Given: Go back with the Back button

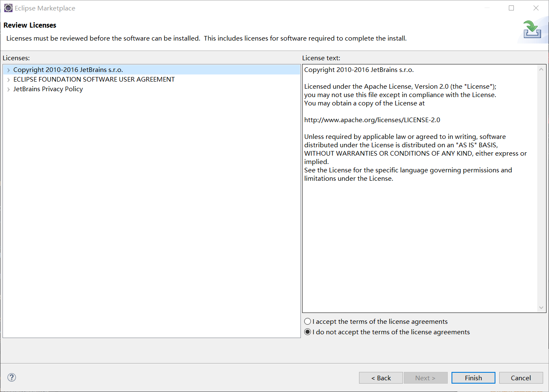Looking at the screenshot, I should coord(381,378).
